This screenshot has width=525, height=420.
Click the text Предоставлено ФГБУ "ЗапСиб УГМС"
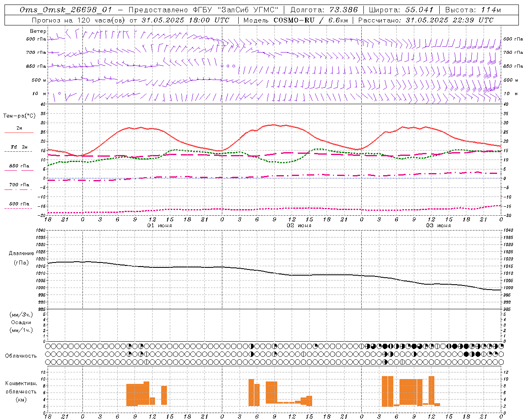[x=203, y=10]
